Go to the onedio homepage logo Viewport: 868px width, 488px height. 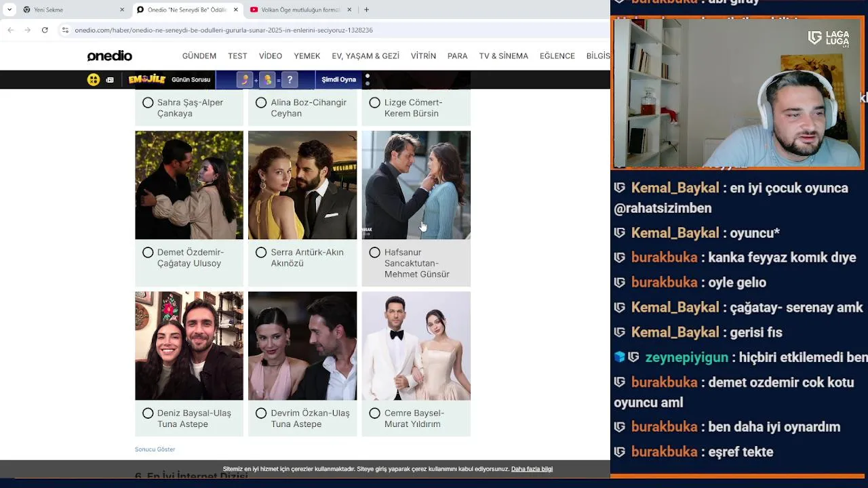pos(110,56)
